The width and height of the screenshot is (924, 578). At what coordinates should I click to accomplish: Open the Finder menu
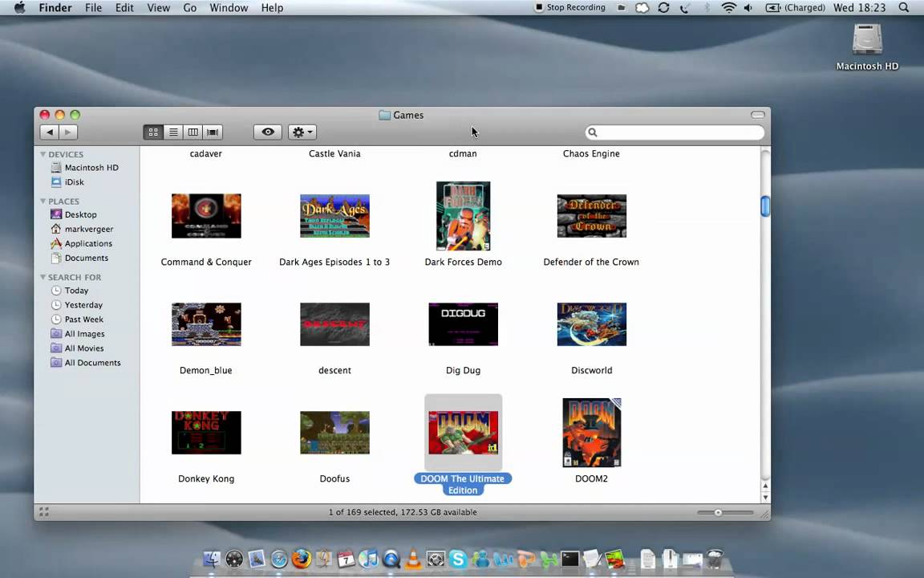tap(55, 8)
